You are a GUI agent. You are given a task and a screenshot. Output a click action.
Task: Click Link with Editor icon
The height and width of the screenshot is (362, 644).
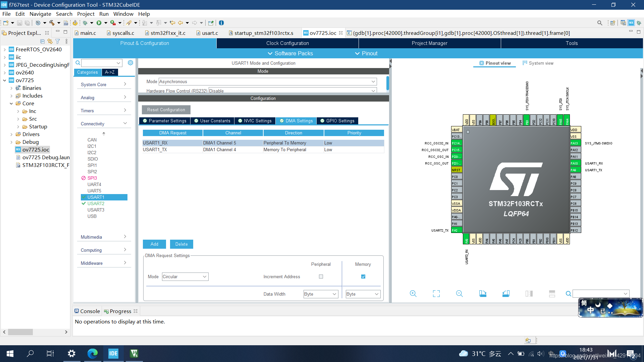coord(50,41)
